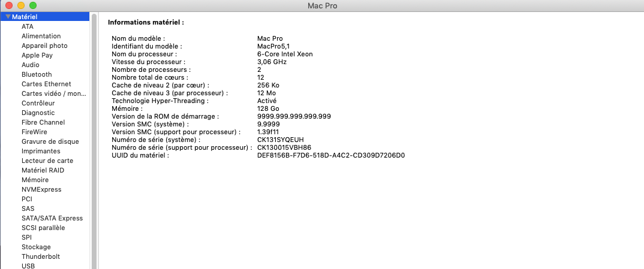644x269 pixels.
Task: Click the 256 Ko cache value
Action: (x=268, y=85)
